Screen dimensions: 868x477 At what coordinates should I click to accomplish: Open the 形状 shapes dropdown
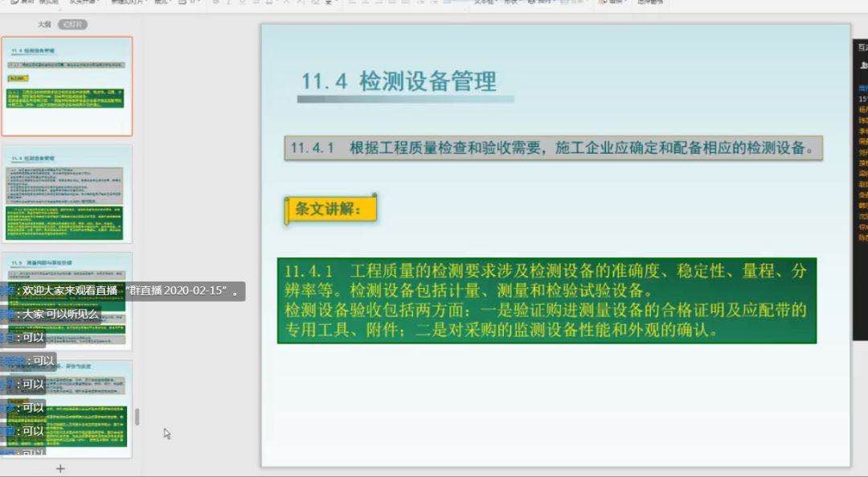pyautogui.click(x=513, y=2)
